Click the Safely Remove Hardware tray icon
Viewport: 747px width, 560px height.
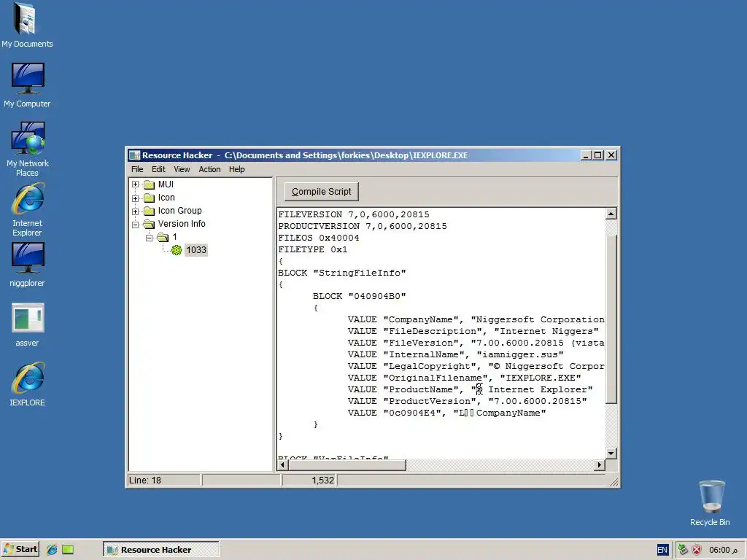pos(683,550)
